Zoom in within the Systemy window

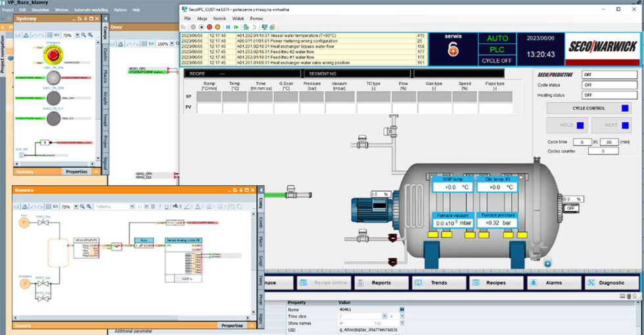pyautogui.click(x=91, y=35)
